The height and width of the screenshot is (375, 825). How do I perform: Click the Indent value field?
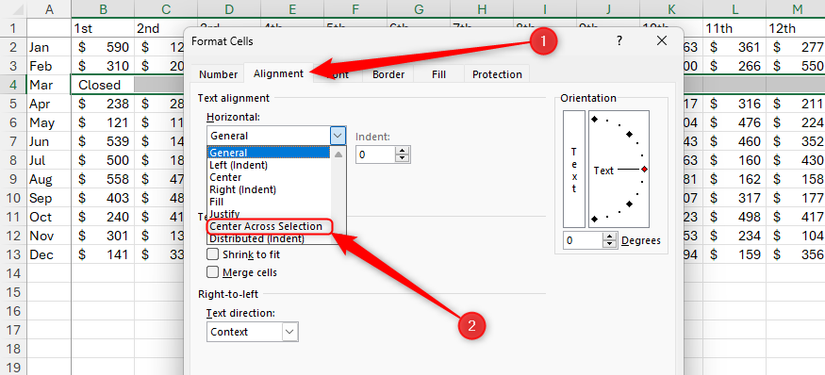point(376,155)
